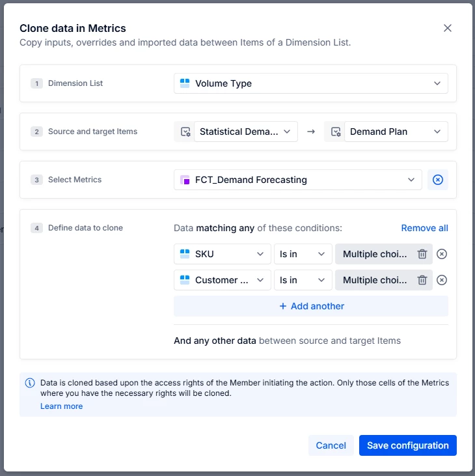Open the FCT_Demand Forecasting Metrics dropdown

(297, 180)
